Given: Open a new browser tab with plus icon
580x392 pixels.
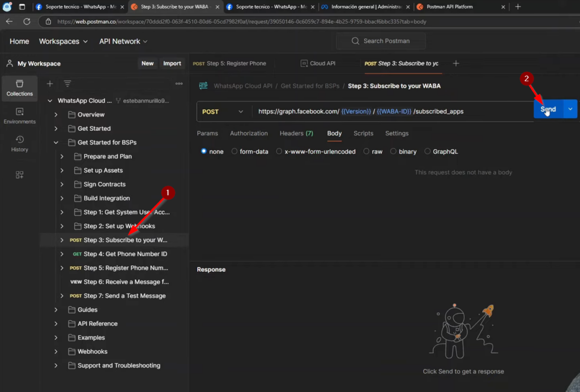Looking at the screenshot, I should pos(518,7).
